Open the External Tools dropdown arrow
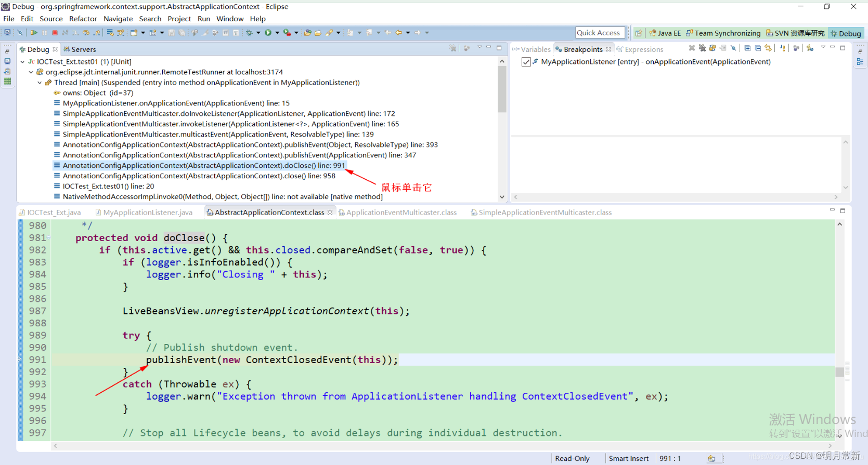The width and height of the screenshot is (868, 465). point(296,33)
